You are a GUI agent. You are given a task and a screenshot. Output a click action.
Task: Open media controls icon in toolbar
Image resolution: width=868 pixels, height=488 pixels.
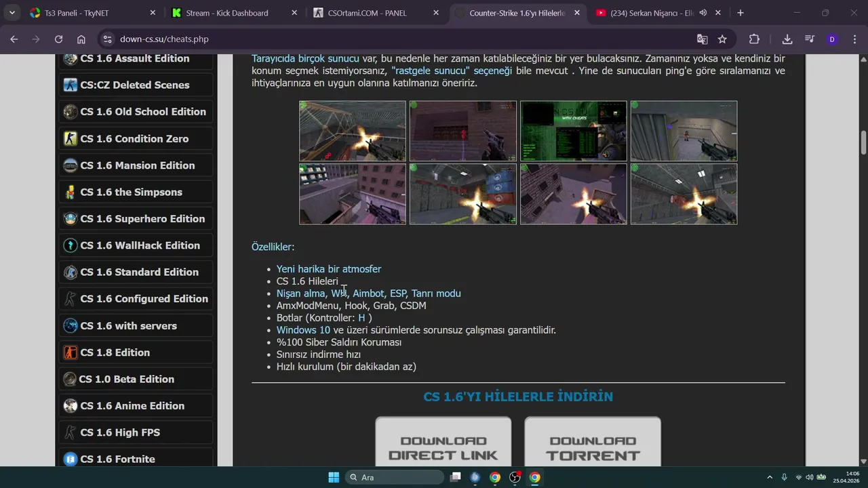[810, 39]
